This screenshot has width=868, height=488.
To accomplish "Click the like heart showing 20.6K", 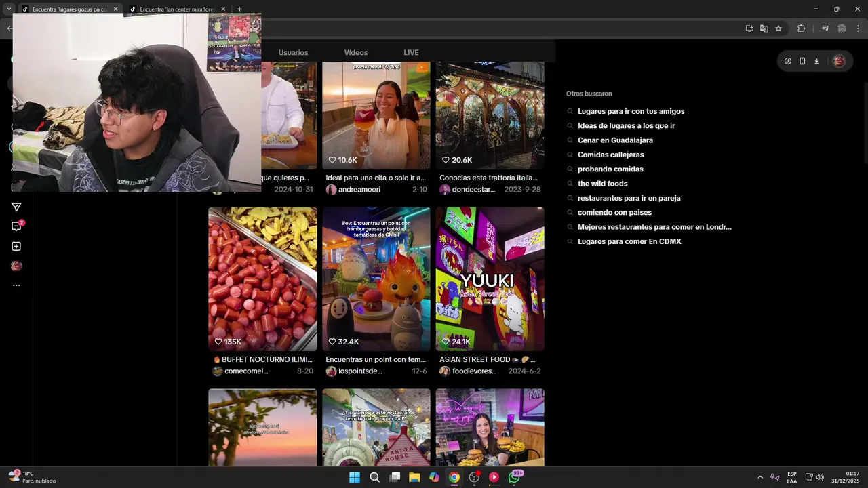I will click(446, 160).
